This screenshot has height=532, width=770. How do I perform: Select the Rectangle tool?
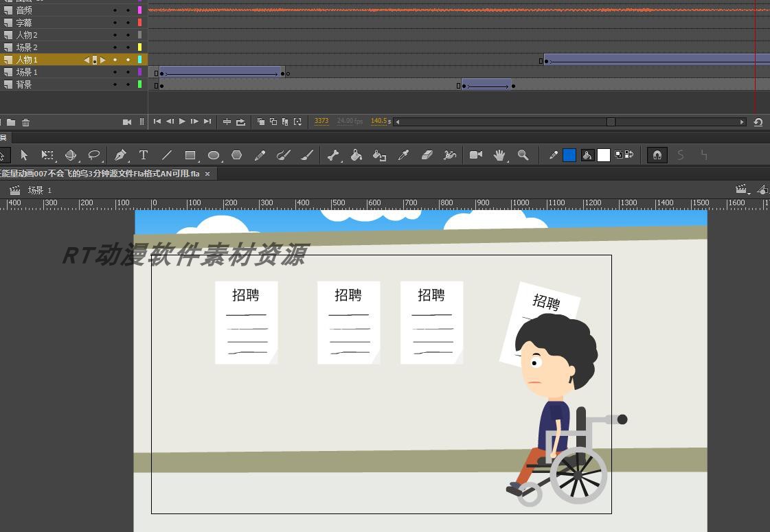(x=190, y=155)
